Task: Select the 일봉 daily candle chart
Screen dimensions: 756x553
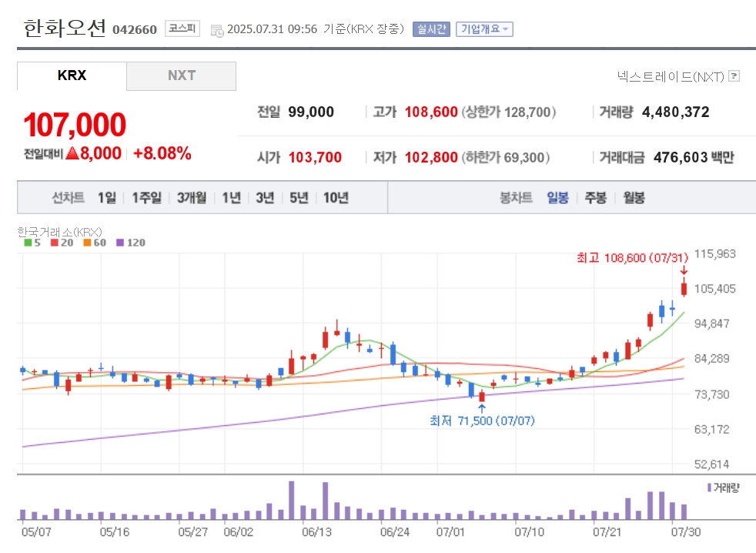Action: click(x=557, y=197)
